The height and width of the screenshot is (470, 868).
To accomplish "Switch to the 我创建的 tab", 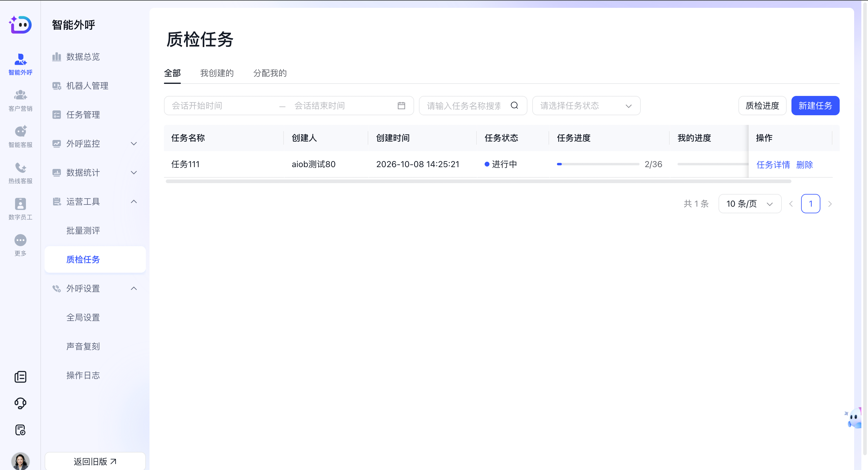I will click(217, 73).
